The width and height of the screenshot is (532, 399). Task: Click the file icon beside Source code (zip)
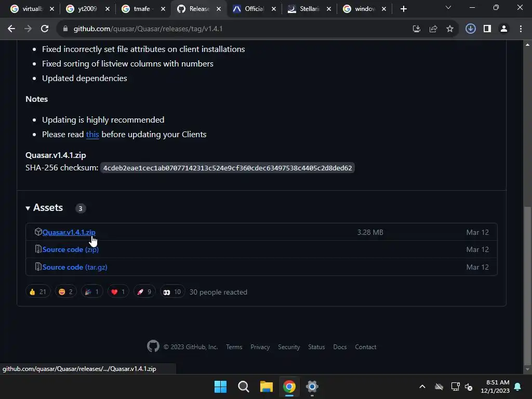point(38,249)
